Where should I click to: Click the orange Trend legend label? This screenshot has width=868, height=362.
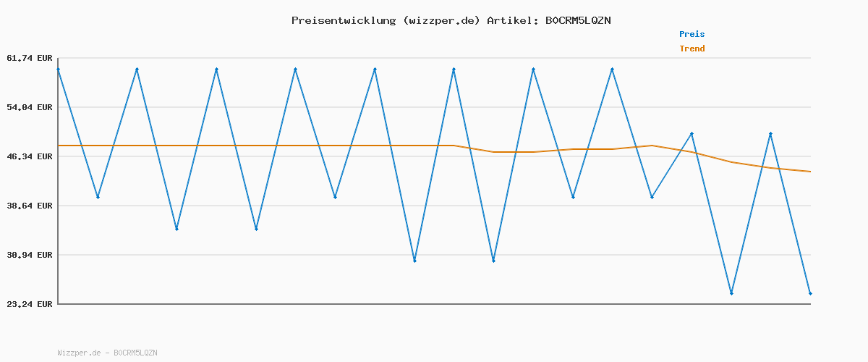pos(692,49)
